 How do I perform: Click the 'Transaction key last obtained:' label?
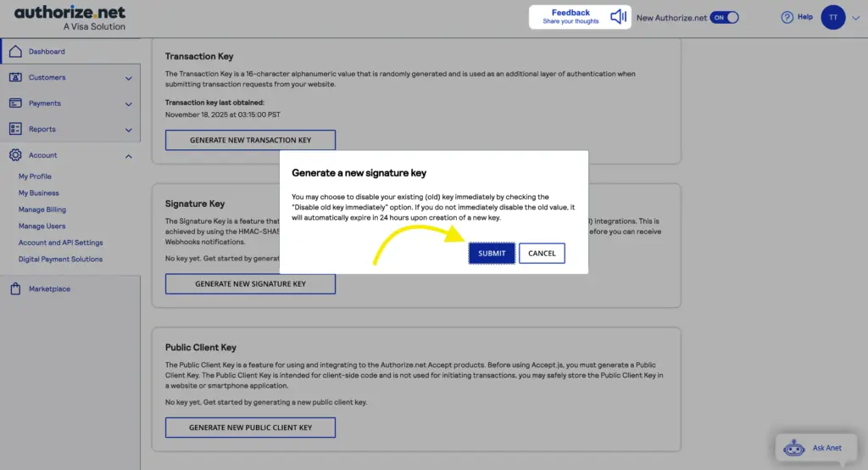[214, 103]
